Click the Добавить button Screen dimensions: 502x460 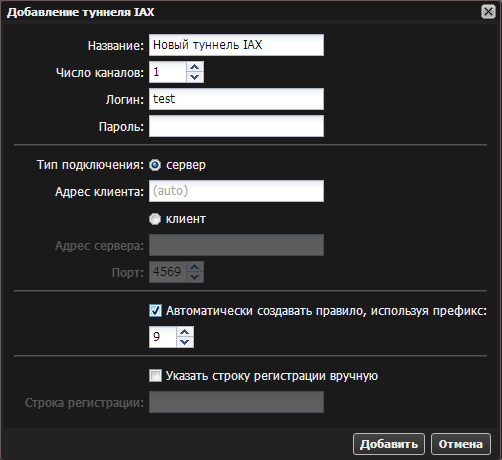[389, 444]
